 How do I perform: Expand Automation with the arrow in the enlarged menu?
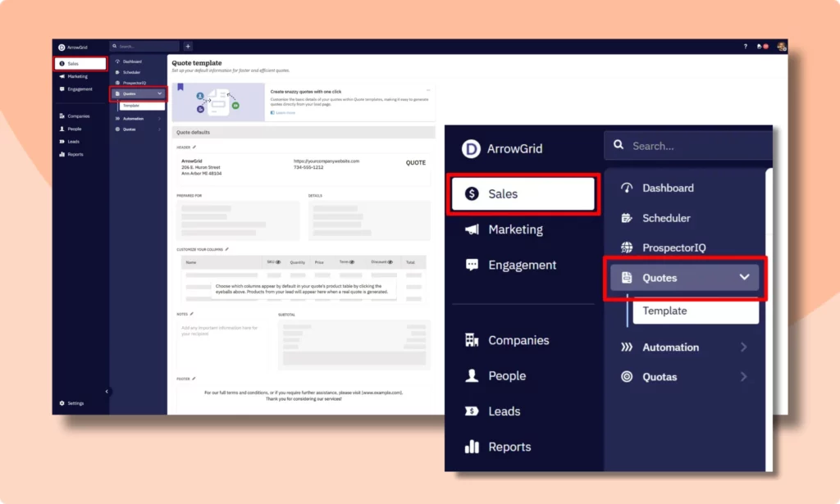[744, 347]
